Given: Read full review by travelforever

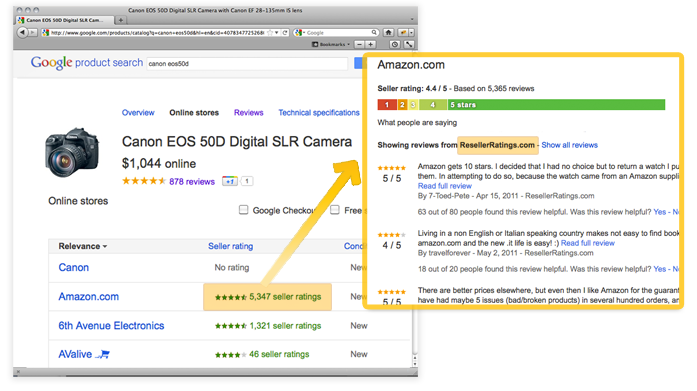Looking at the screenshot, I should point(588,243).
